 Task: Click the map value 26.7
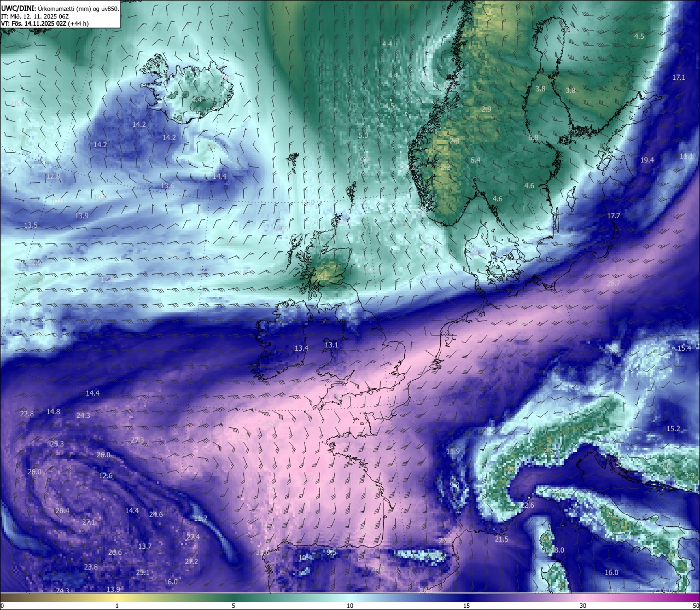pyautogui.click(x=614, y=283)
